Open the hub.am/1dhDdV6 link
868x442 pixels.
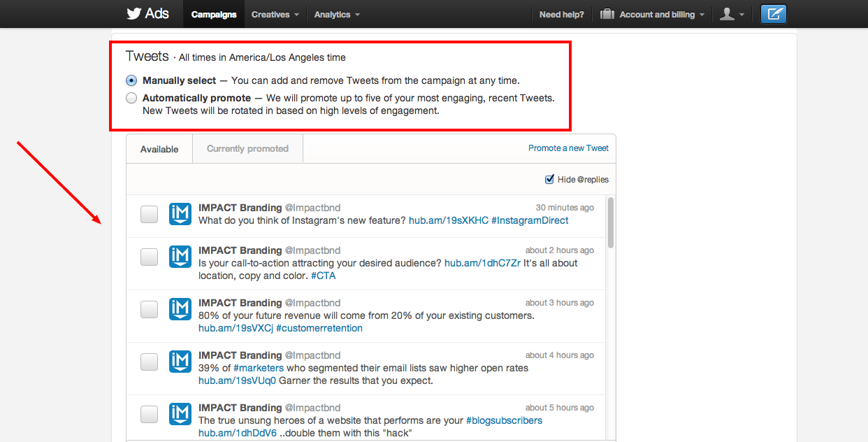pos(237,433)
